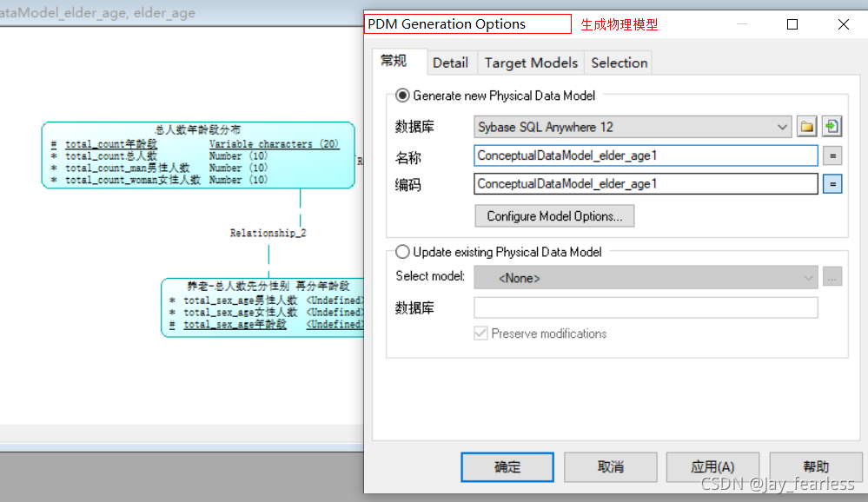This screenshot has width=868, height=502.
Task: Switch to the Target Models tab
Action: 530,63
